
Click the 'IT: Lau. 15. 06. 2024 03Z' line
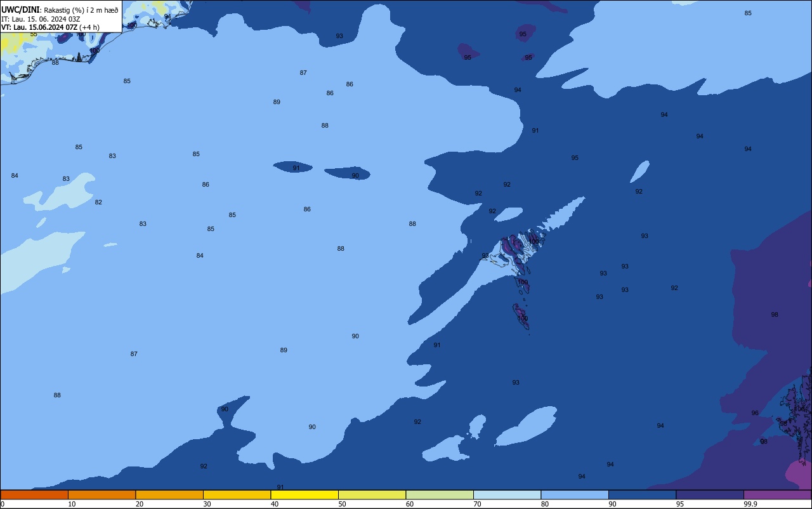[x=41, y=18]
